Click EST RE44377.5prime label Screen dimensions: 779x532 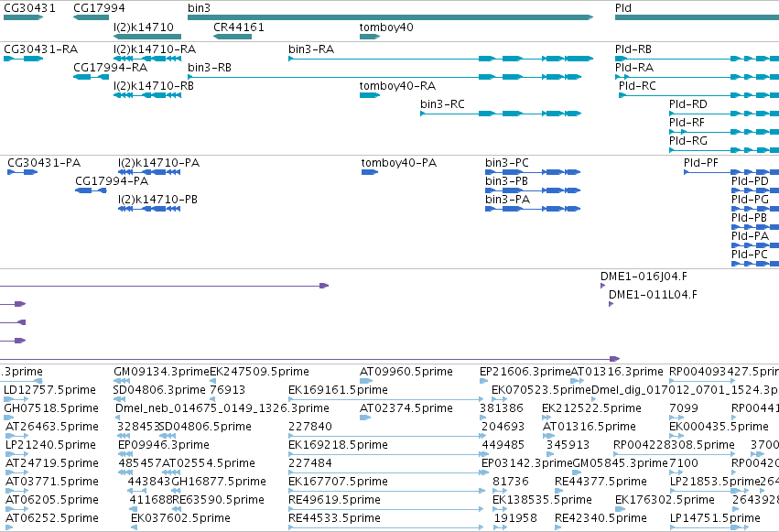click(x=600, y=483)
